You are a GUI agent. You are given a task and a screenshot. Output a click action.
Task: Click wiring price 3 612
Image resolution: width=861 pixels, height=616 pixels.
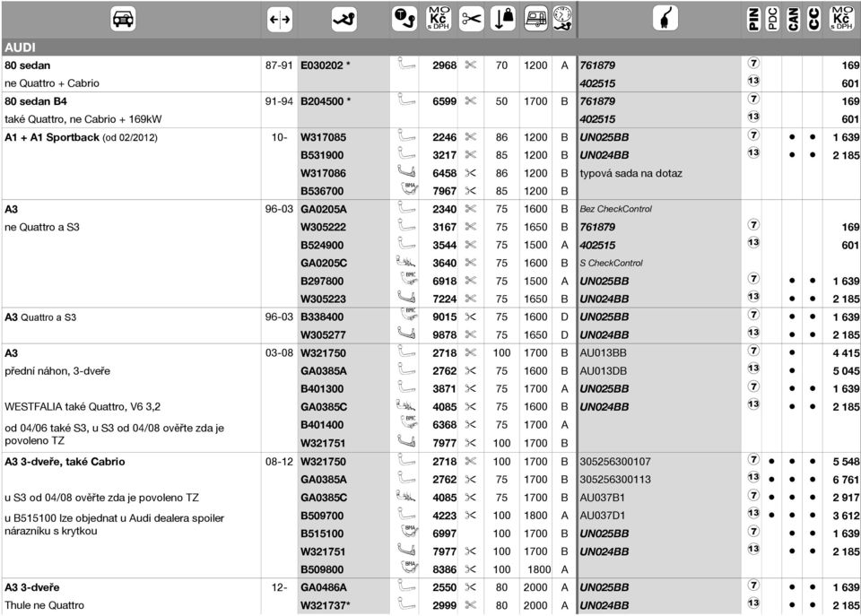point(846,516)
